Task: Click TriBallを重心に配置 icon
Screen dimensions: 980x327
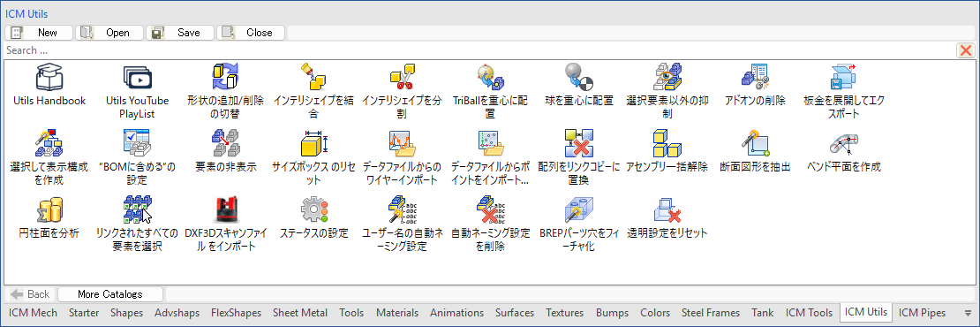Action: tap(491, 78)
